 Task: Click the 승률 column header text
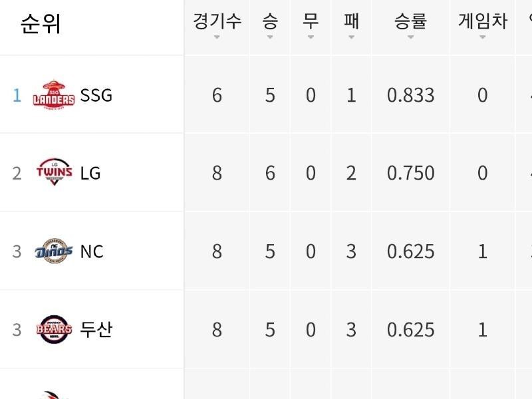coord(410,21)
